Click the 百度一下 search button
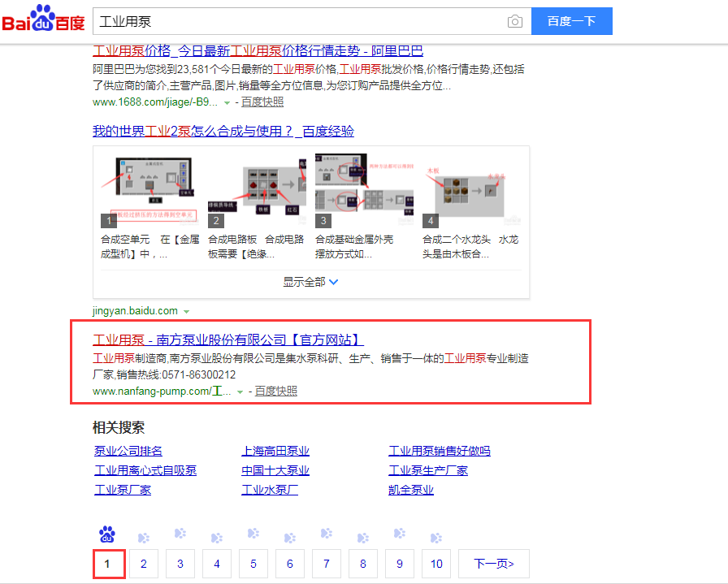 coord(571,21)
